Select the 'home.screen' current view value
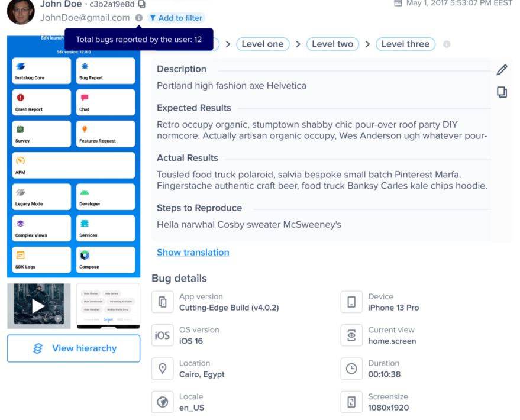This screenshot has height=420, width=520. click(x=392, y=341)
